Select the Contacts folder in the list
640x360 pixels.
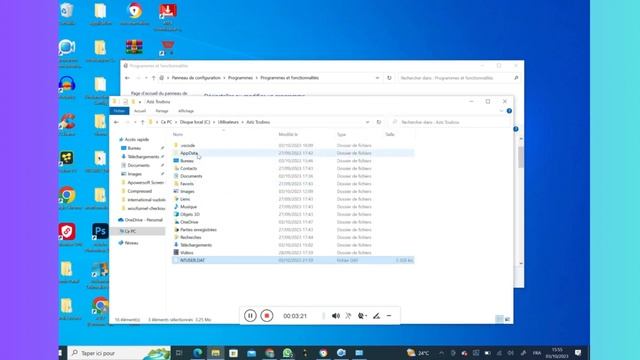pyautogui.click(x=189, y=169)
